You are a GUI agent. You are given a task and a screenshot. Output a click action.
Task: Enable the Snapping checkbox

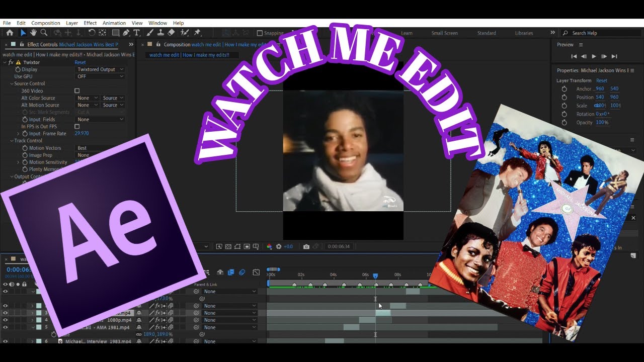[x=260, y=33]
